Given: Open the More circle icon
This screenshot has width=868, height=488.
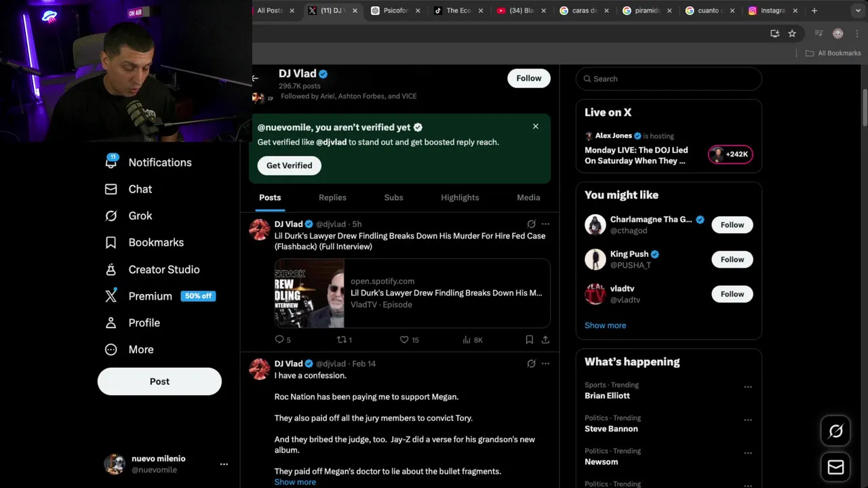Looking at the screenshot, I should (x=111, y=350).
